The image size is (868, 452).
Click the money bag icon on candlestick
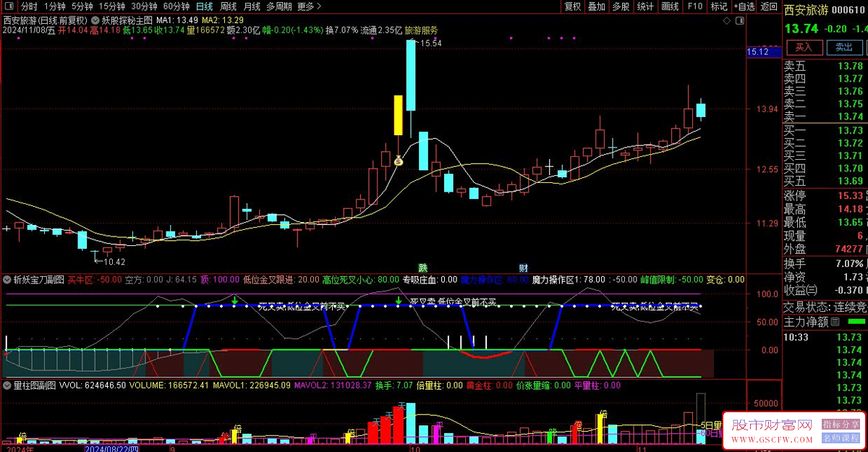[398, 160]
